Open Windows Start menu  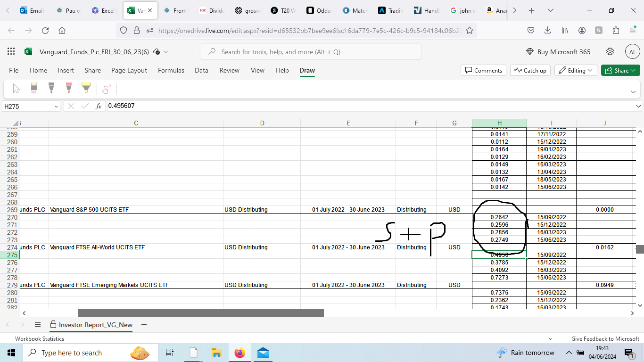coord(11,353)
